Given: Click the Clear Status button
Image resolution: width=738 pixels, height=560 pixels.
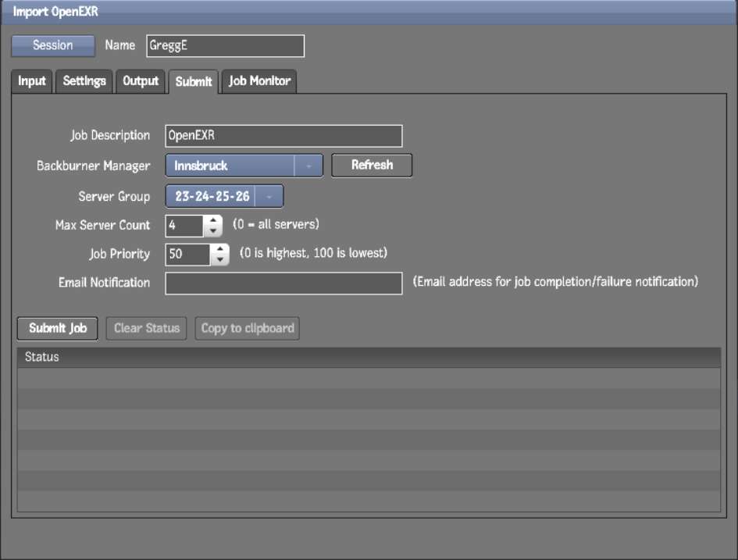Looking at the screenshot, I should coord(147,328).
